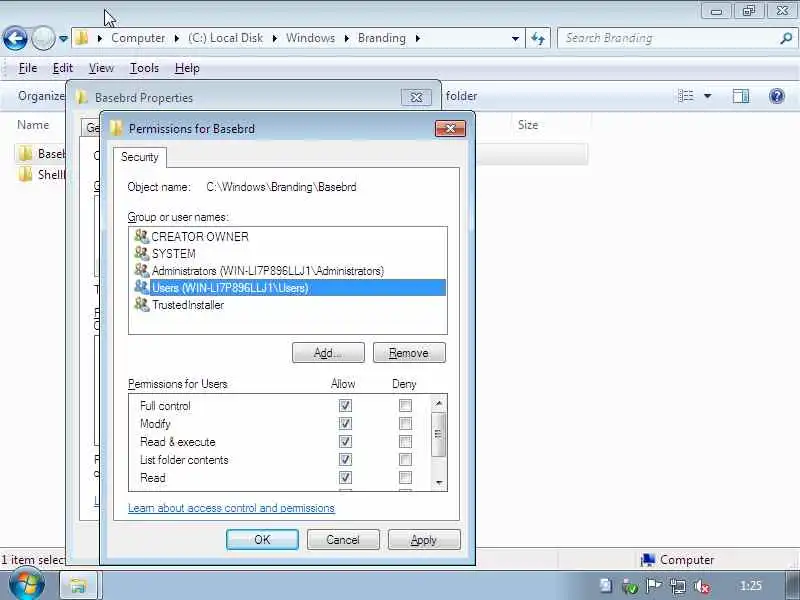Open Learn about access control and permissions link
This screenshot has width=800, height=600.
(x=231, y=508)
